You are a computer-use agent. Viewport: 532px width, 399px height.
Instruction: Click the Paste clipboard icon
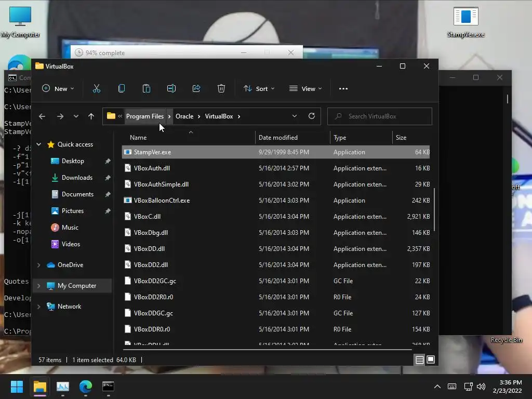tap(146, 88)
